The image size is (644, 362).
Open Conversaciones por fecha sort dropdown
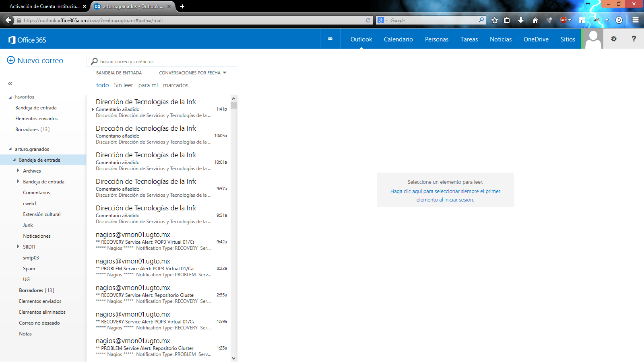pos(193,73)
